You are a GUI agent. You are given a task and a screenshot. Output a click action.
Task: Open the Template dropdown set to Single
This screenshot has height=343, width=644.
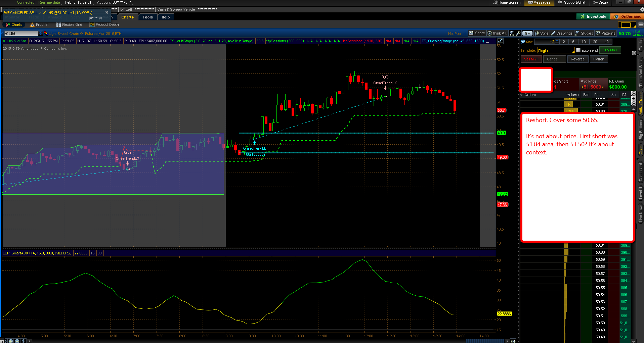click(556, 50)
